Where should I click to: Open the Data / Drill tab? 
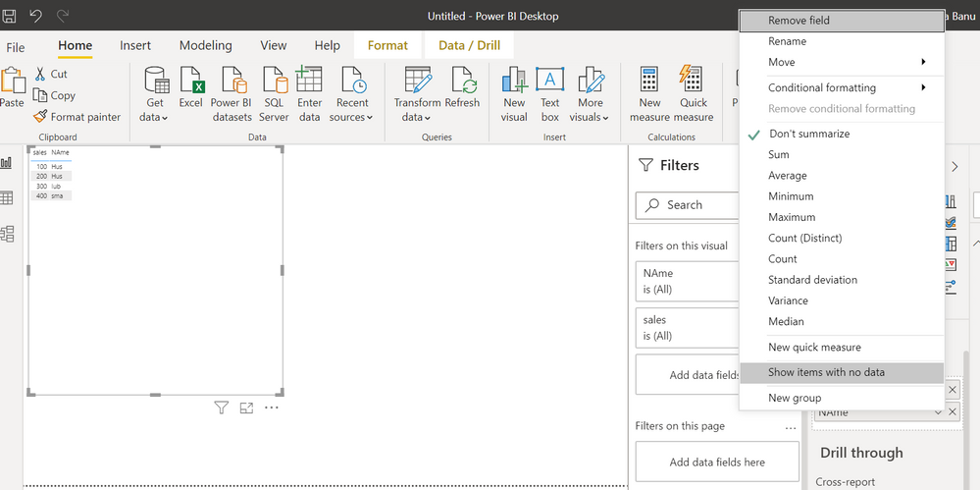[468, 46]
